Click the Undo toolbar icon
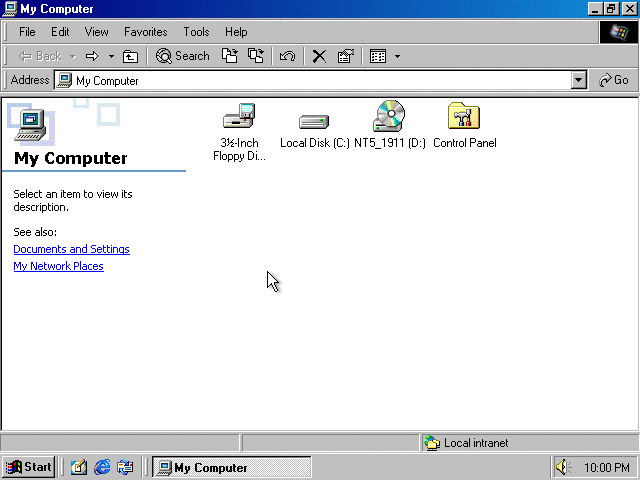Image resolution: width=640 pixels, height=480 pixels. 287,56
